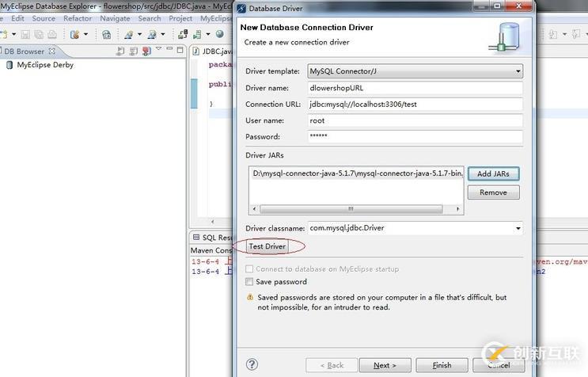The height and width of the screenshot is (377, 588).
Task: Open dropdown arrow beside first toolbar new icon
Action: point(14,35)
